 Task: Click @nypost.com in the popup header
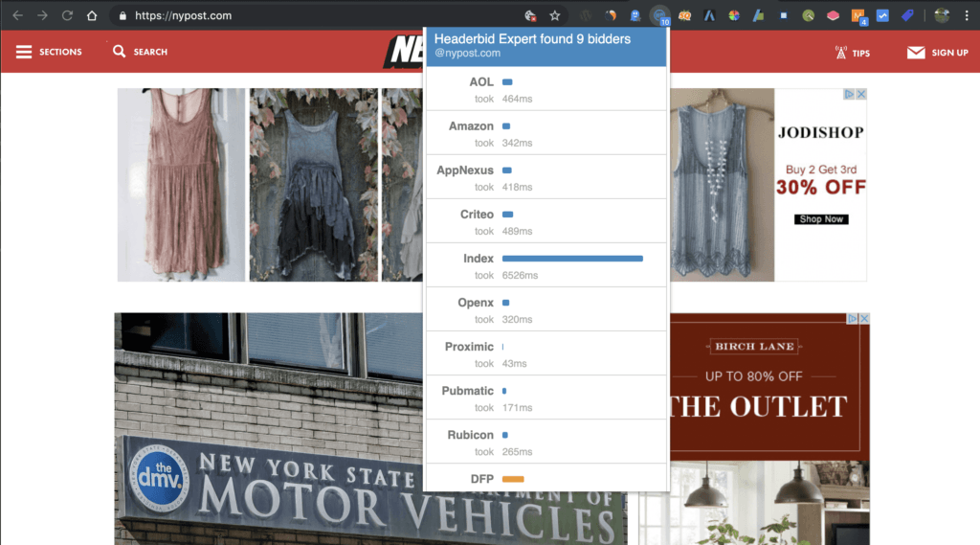467,54
